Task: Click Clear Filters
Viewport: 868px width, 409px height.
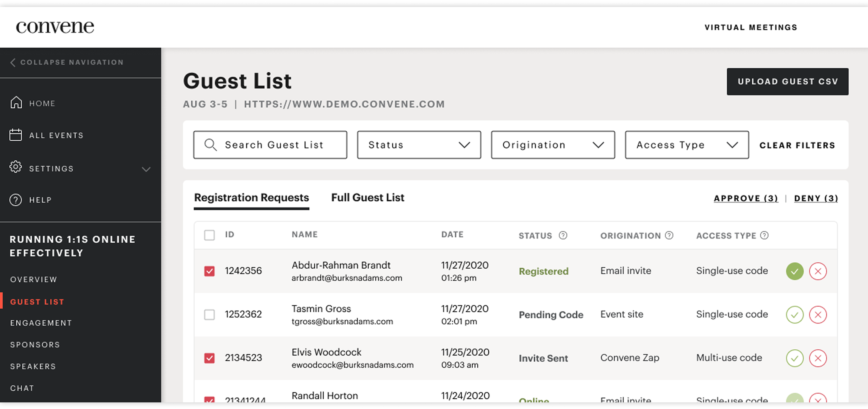Action: tap(797, 145)
